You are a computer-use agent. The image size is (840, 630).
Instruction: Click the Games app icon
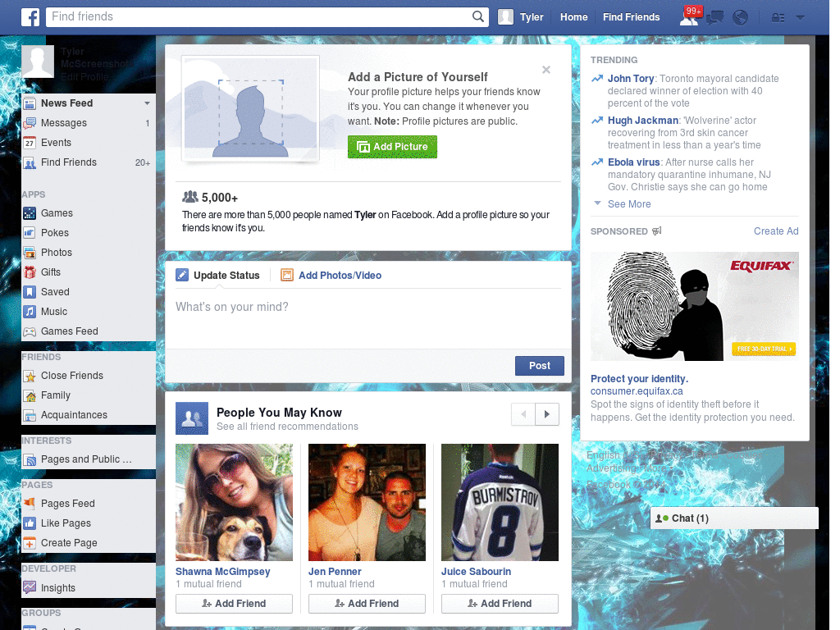(30, 213)
